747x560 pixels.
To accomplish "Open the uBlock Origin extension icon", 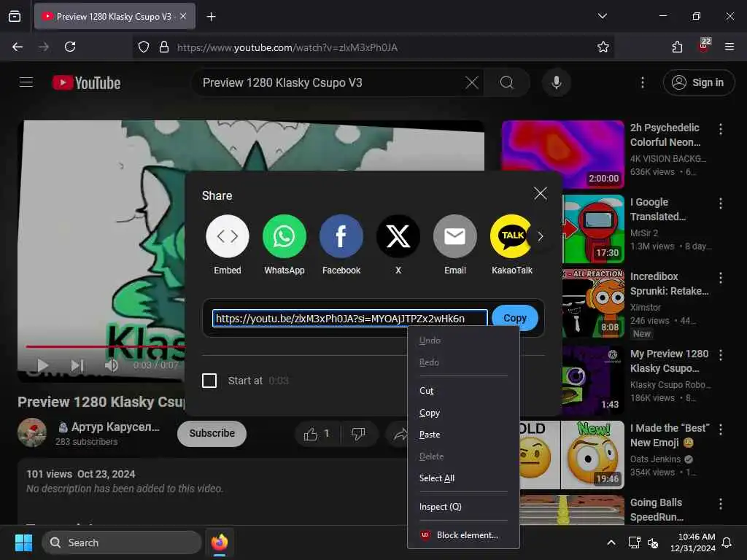I will pos(704,46).
